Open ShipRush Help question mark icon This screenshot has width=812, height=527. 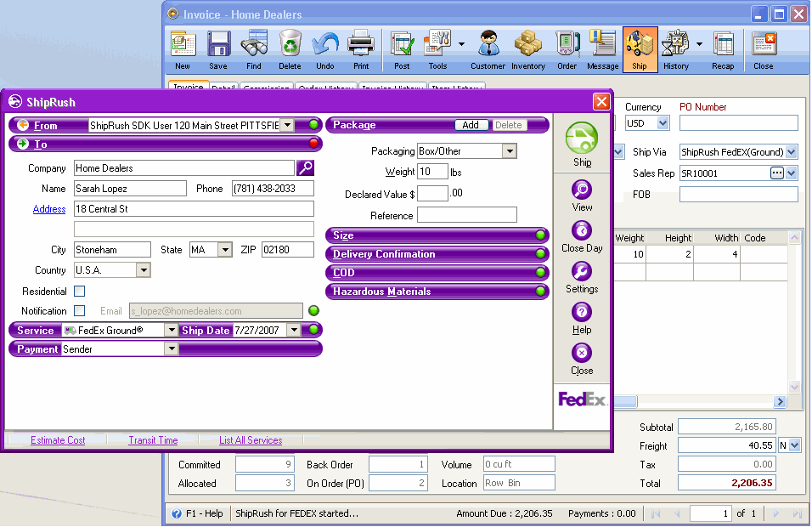[582, 312]
